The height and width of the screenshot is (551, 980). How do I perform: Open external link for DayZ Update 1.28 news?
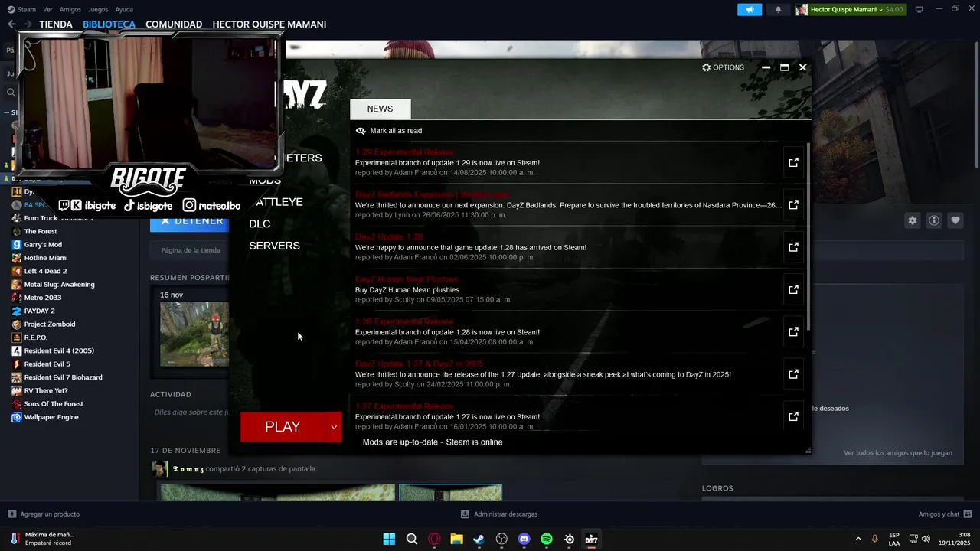793,247
